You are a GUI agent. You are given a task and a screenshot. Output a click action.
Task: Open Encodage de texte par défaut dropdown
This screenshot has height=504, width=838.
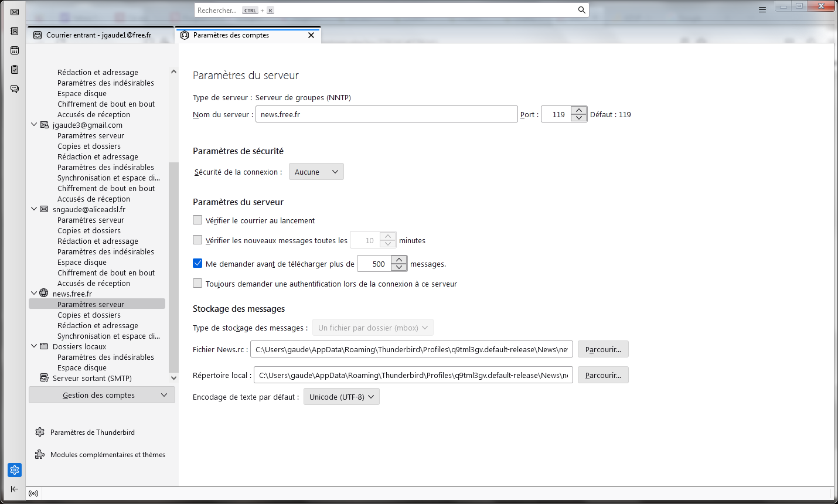[342, 397]
